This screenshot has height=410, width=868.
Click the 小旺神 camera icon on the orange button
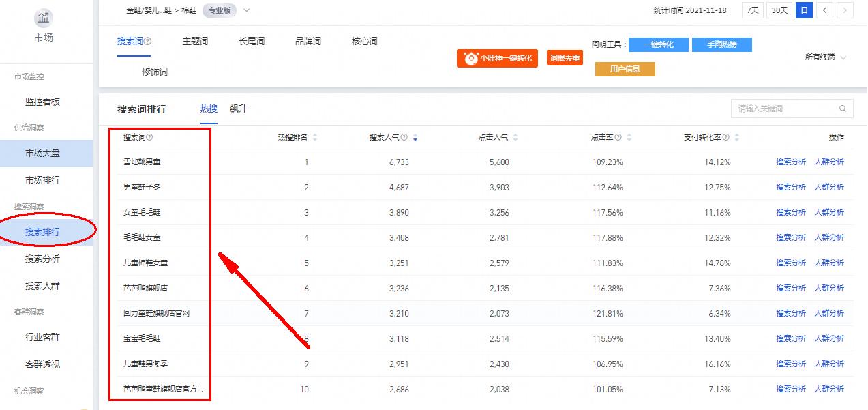[470, 58]
